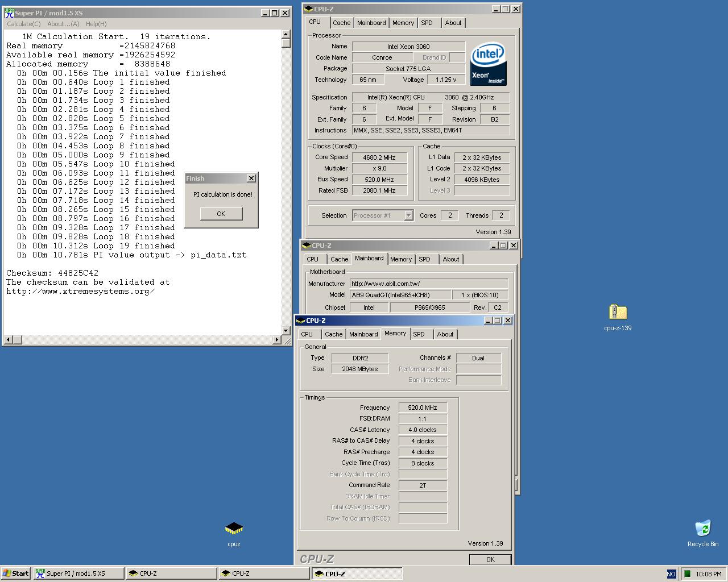Open the Processor #1 selection dropdown
The image size is (728, 582).
[x=408, y=215]
